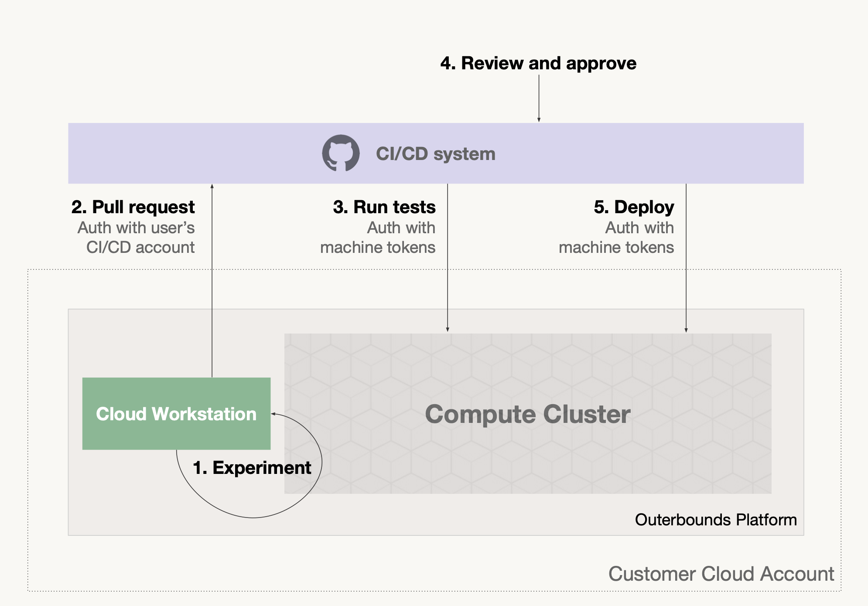
Task: Click the Experiment loop arrowhead at Cloud Workstation
Action: point(273,413)
